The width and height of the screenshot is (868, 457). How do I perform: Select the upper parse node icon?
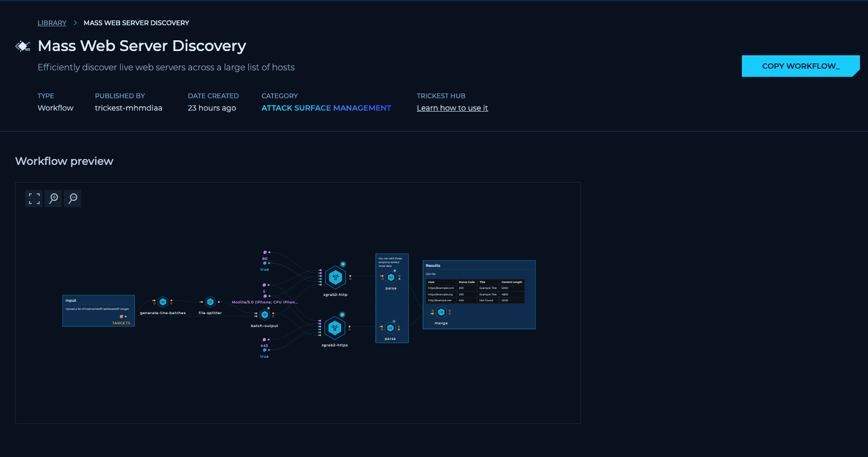point(391,278)
